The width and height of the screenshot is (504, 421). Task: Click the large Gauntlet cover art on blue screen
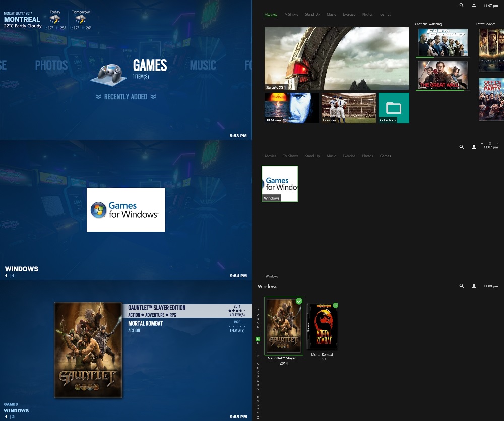(88, 350)
